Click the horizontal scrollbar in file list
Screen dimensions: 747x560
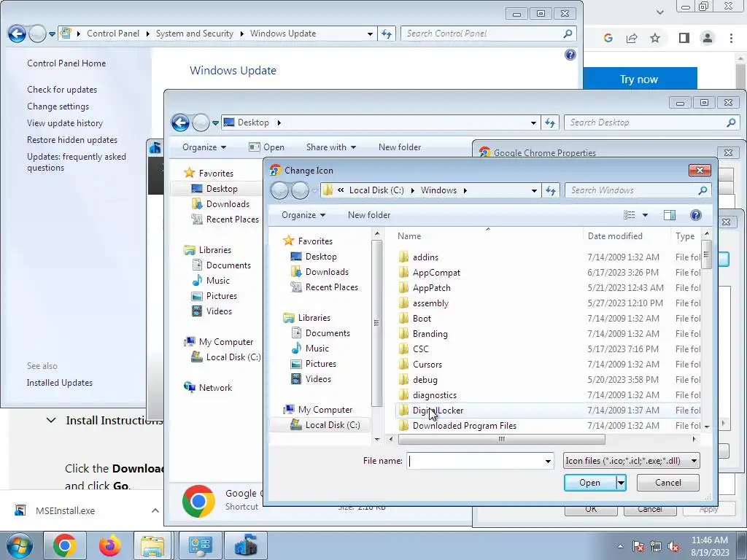(x=501, y=439)
